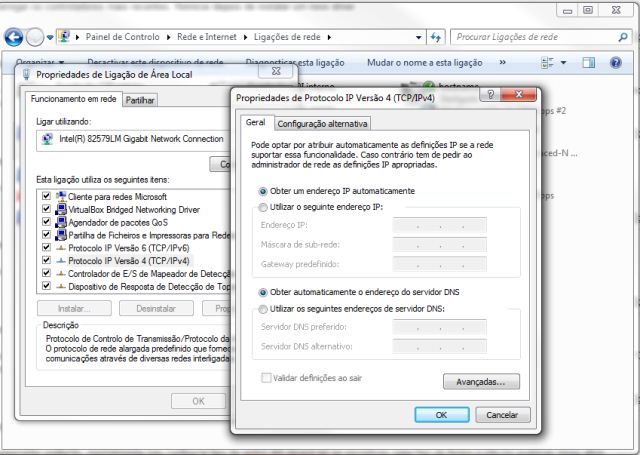The image size is (640, 455).
Task: Select 'Utilizar o seguinte endereço IP' radio button
Action: [263, 207]
